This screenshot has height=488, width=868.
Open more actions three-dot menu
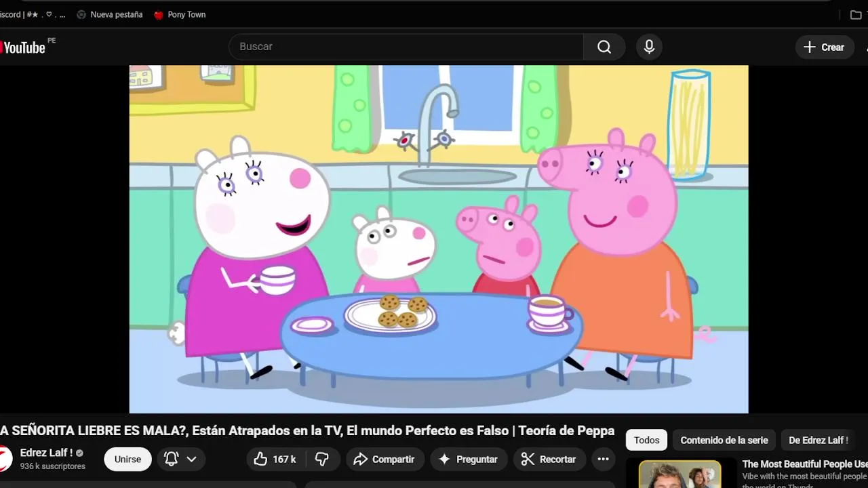pos(603,459)
